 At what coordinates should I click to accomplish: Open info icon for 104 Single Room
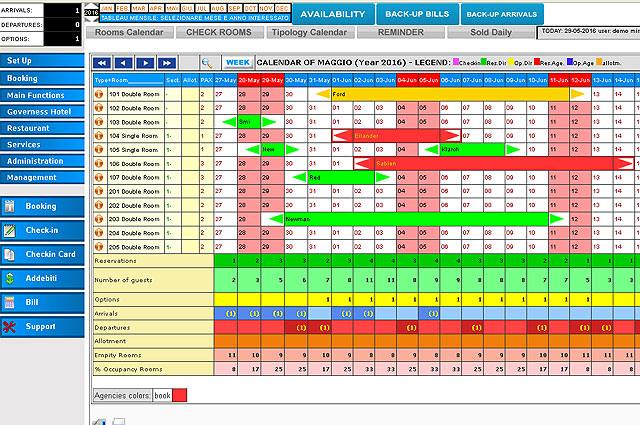point(99,136)
